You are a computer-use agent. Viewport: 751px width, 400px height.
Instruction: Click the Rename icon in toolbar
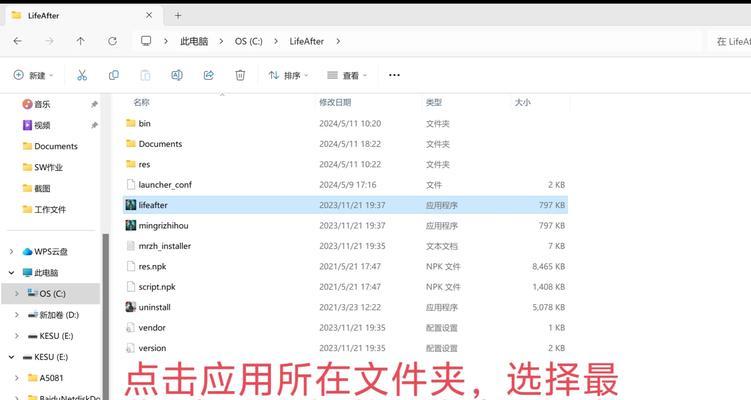pyautogui.click(x=177, y=75)
